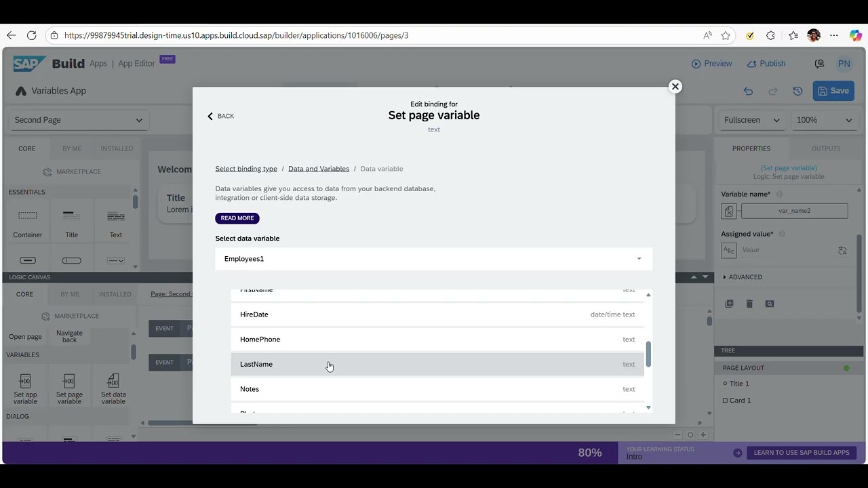Click the dialog vertical scrollbar thumb
Image resolution: width=868 pixels, height=488 pixels.
coord(648,354)
